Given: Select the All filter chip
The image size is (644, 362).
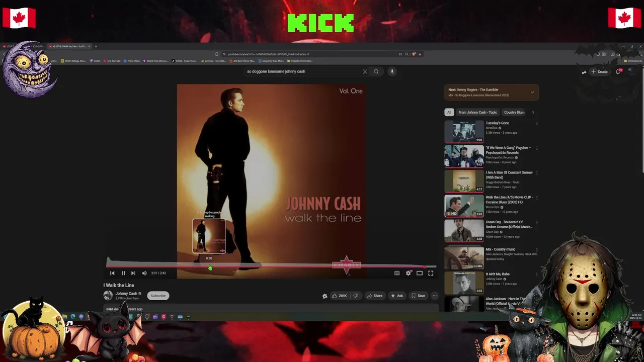Looking at the screenshot, I should pos(449,112).
